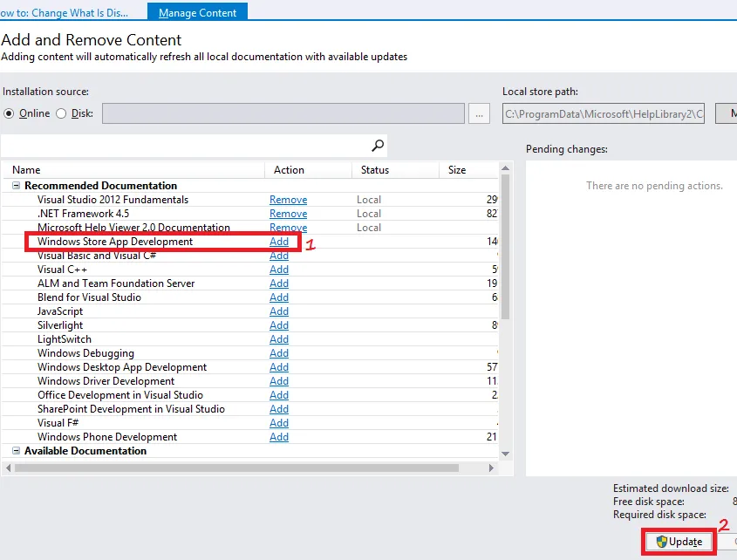737x560 pixels.
Task: Sort by the Action column header
Action: click(309, 170)
